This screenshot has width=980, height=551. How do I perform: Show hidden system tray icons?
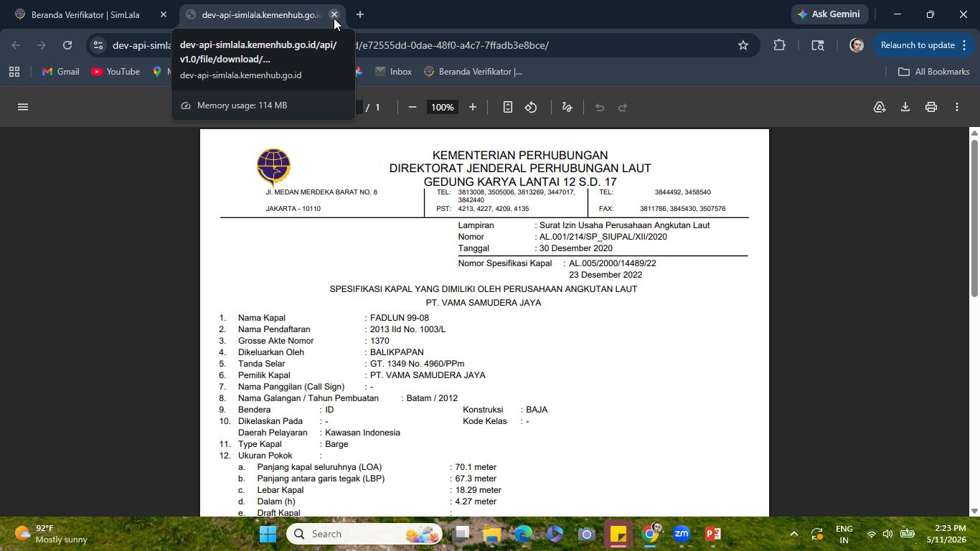click(793, 534)
